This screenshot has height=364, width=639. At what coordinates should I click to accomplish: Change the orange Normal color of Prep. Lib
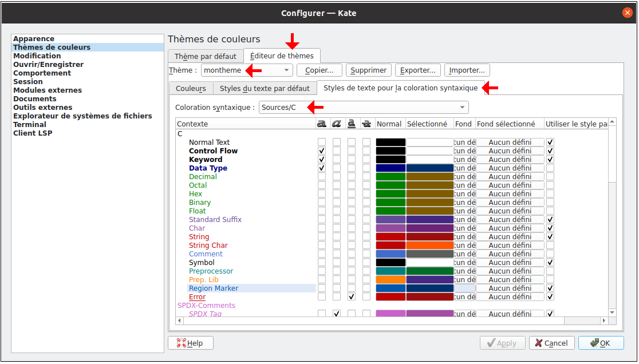[x=391, y=280]
